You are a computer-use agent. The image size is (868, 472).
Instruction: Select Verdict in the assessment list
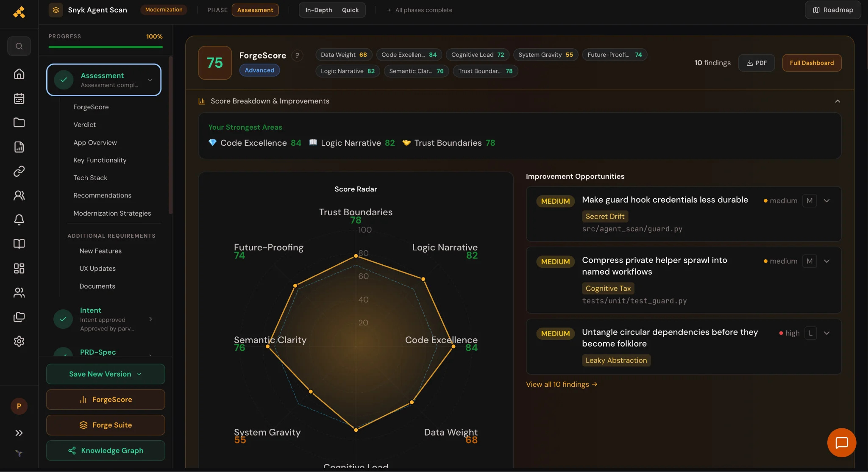click(84, 125)
